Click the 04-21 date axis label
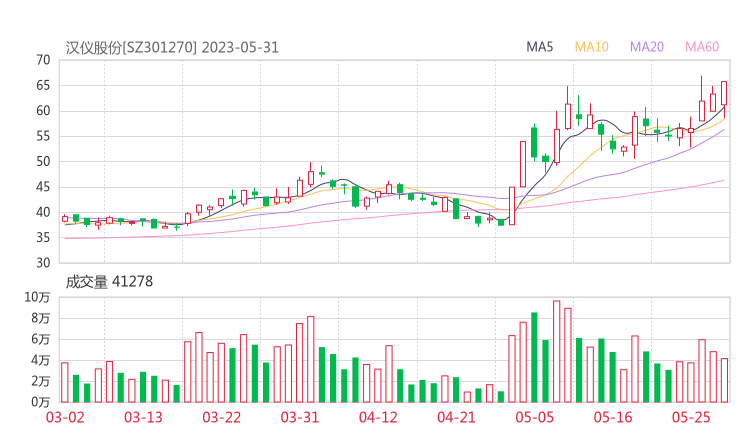Screen dimensions: 740x440 pos(456,417)
